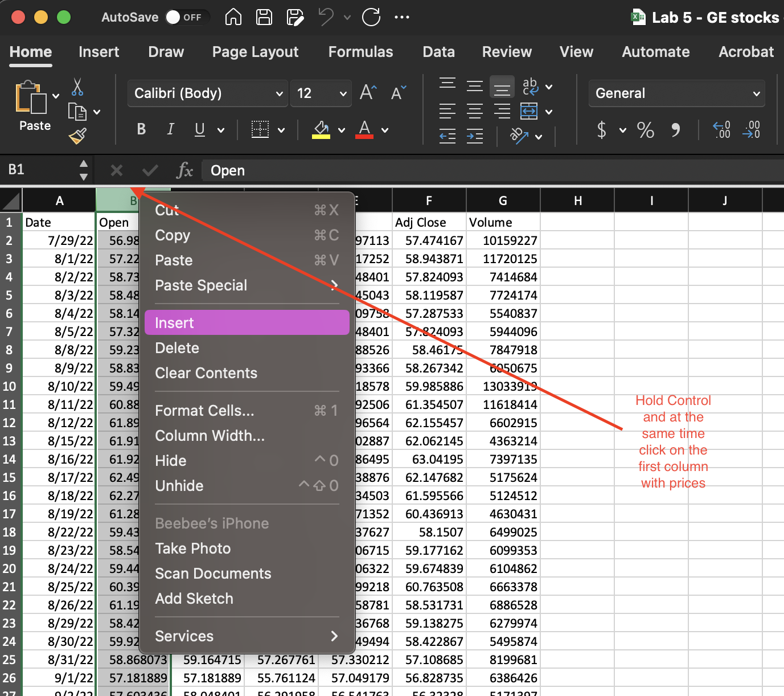Select Clear Contents in context menu
The width and height of the screenshot is (784, 696).
(206, 373)
